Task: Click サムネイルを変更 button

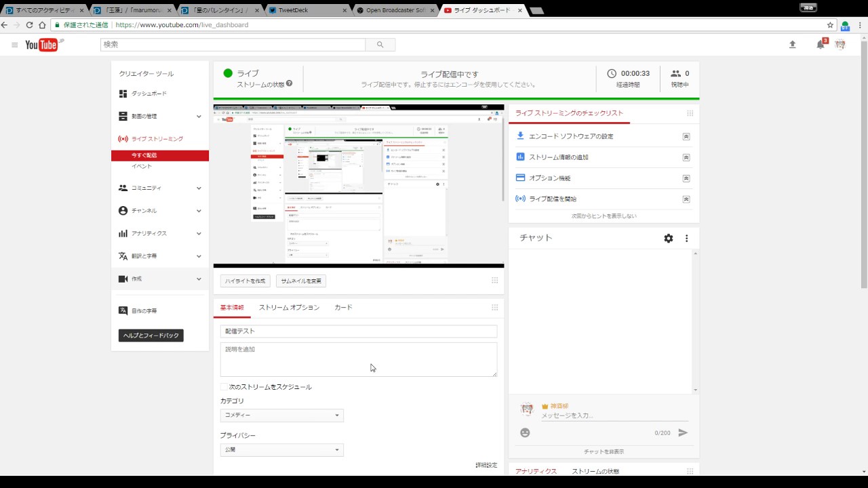Action: 301,281
